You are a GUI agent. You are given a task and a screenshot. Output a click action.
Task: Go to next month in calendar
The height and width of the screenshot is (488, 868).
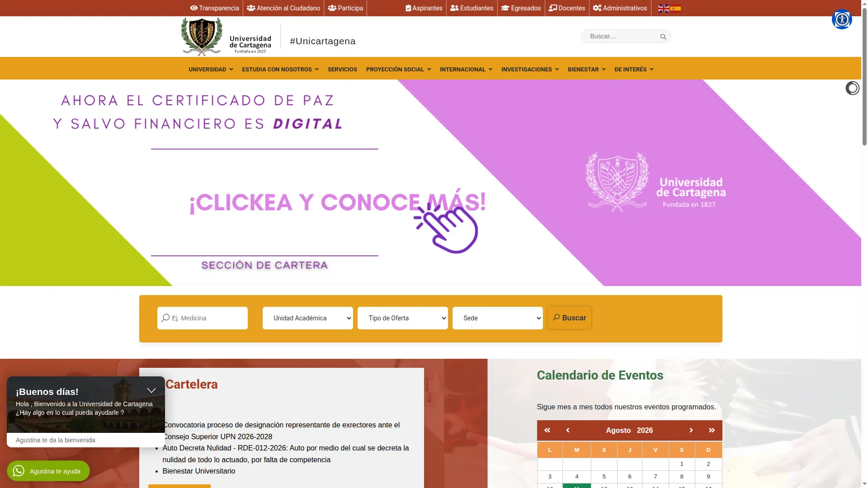691,430
